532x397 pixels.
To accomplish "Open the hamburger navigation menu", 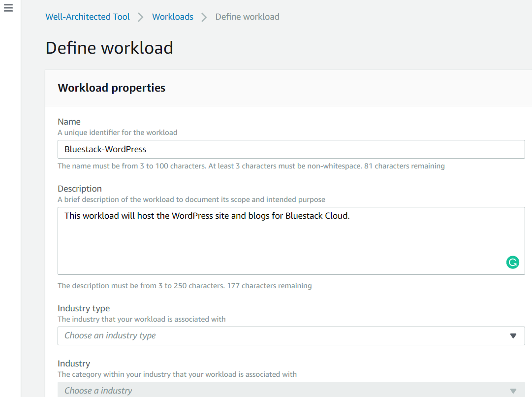I will click(8, 8).
